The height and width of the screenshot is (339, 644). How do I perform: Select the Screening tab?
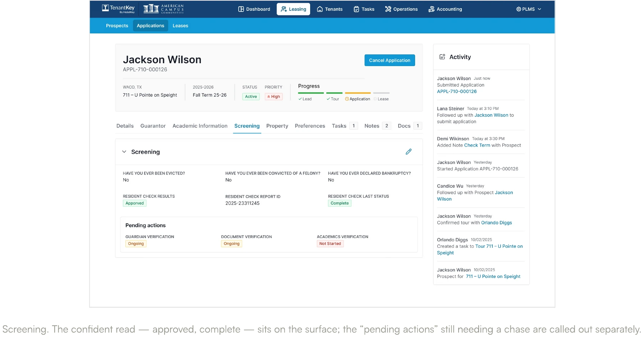(x=247, y=126)
